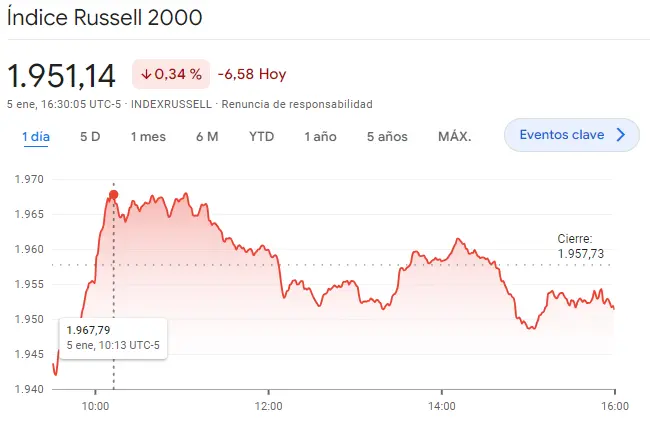This screenshot has height=424, width=650.
Task: Switch to the YTD tab
Action: pos(261,136)
